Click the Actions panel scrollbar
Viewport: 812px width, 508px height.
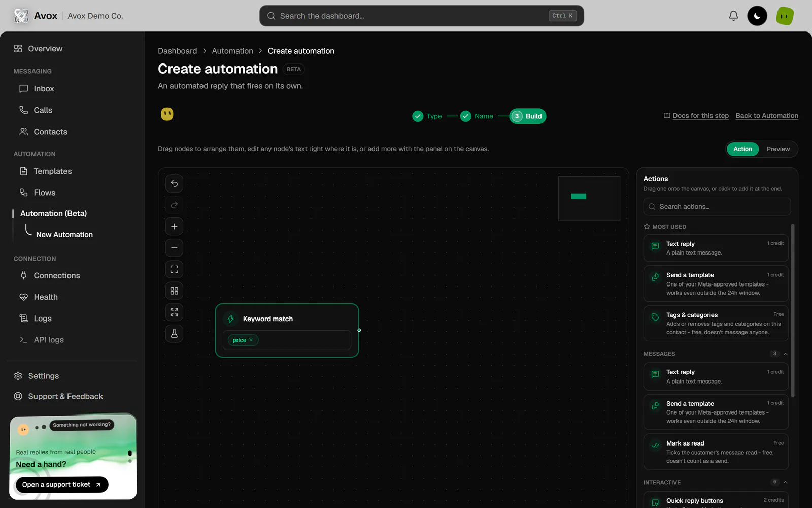[793, 310]
